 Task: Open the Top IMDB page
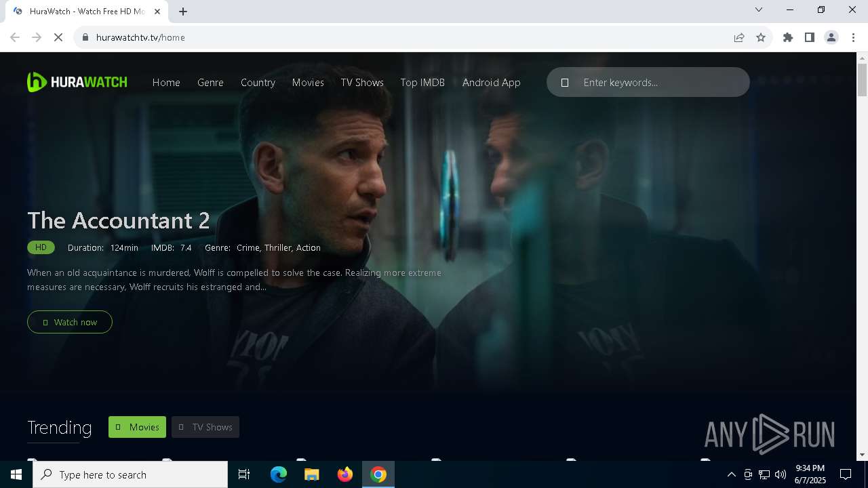pos(422,82)
